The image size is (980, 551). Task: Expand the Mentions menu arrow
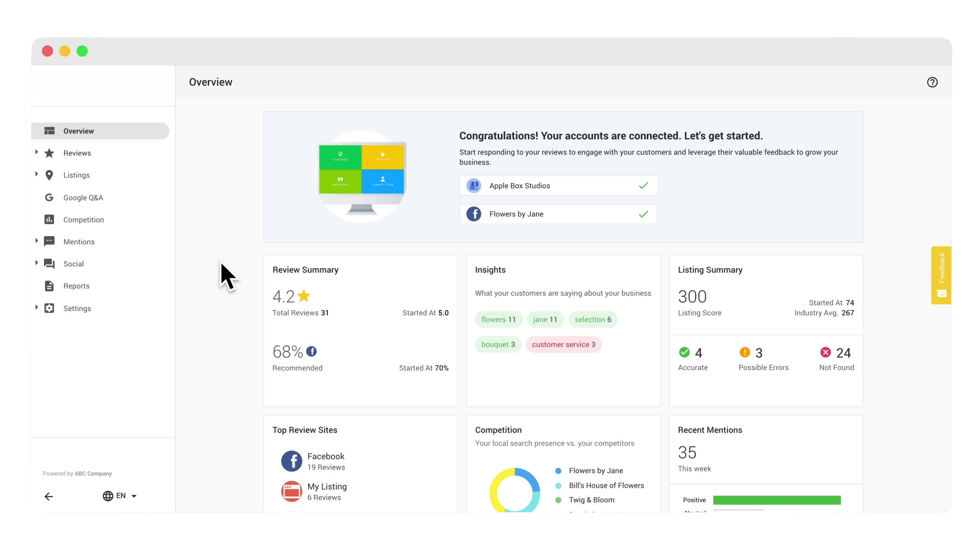[36, 240]
